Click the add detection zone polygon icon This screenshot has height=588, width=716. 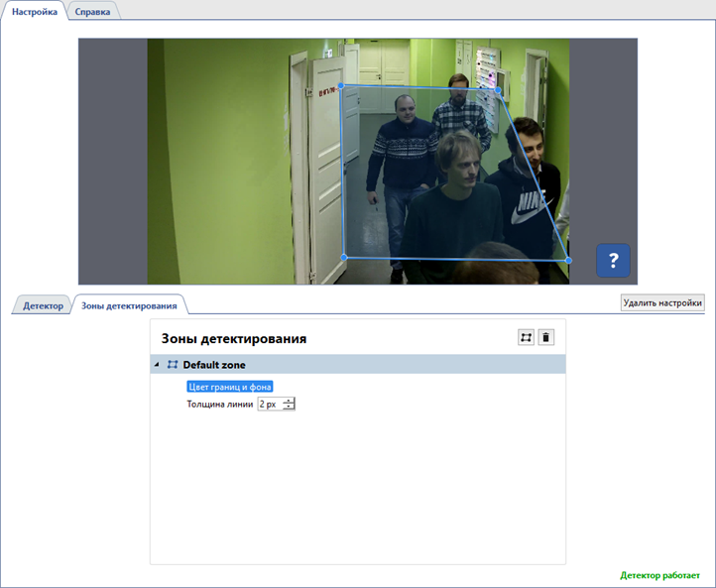pyautogui.click(x=526, y=337)
